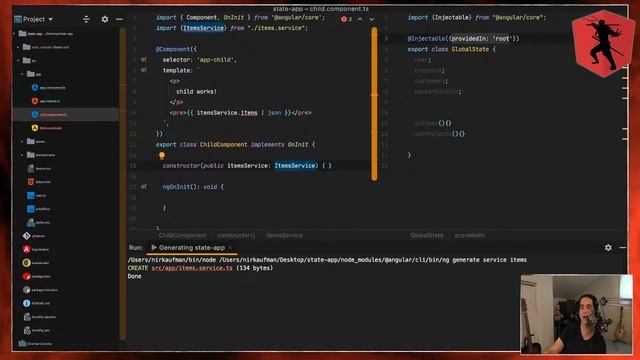Click 'app-child' selector string in the code
Viewport: 640px width, 360px height.
pos(216,60)
